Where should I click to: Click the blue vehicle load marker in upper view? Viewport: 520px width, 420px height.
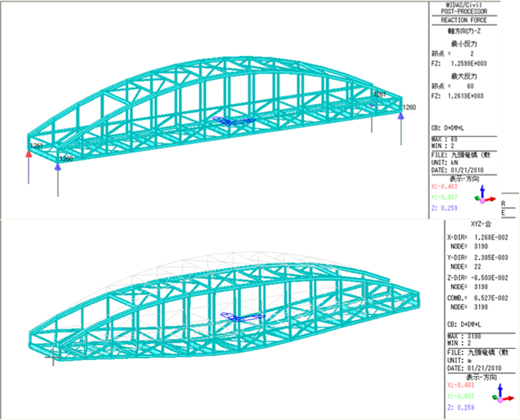click(x=236, y=120)
